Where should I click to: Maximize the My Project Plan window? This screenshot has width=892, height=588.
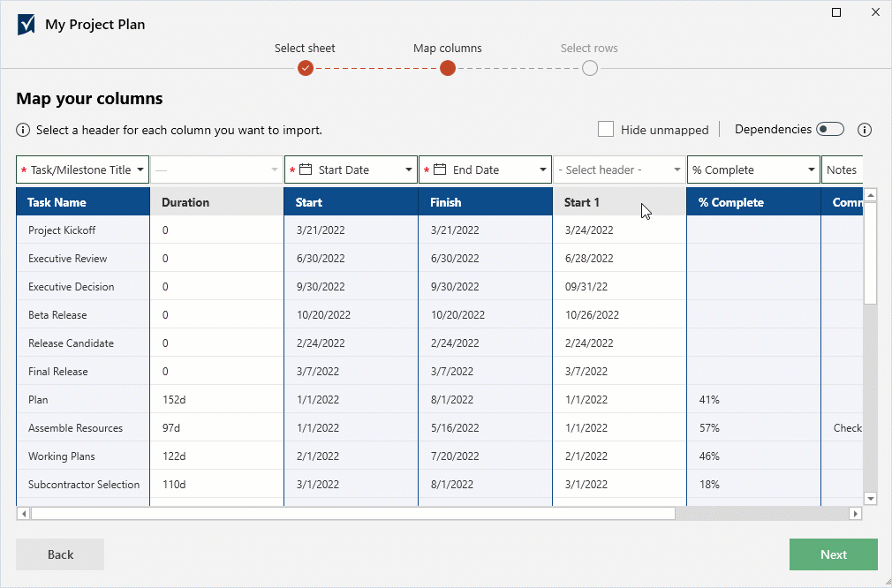click(836, 12)
